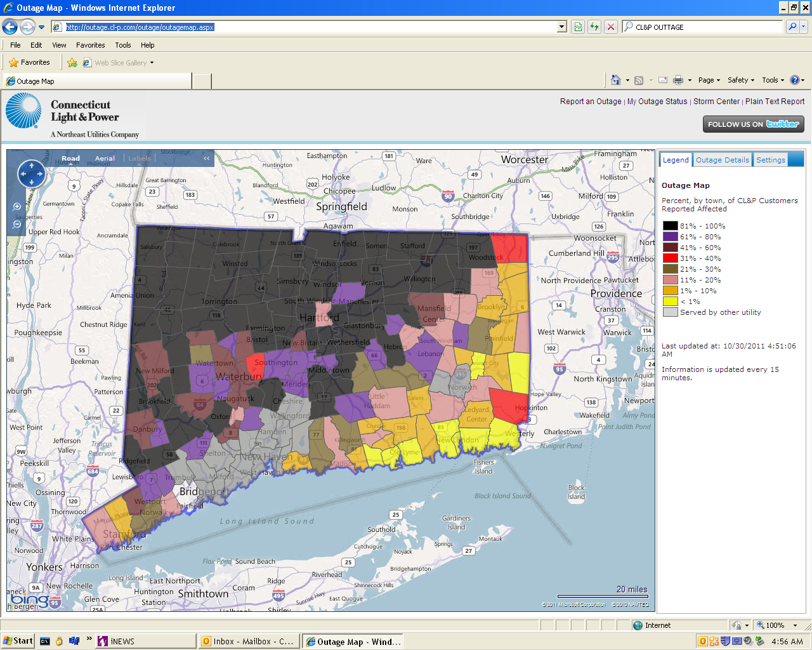Select the Outage Map browser tab
Image resolution: width=812 pixels, height=650 pixels.
pos(98,81)
